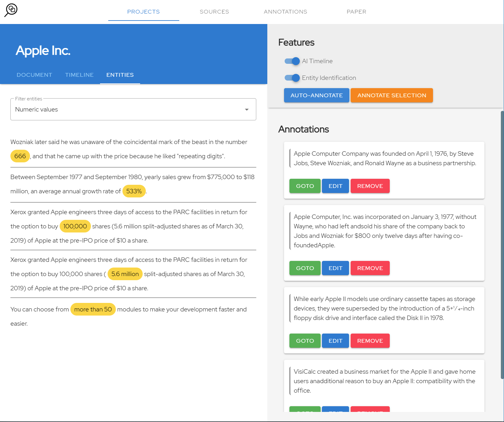504x422 pixels.
Task: Open the PROJECTS tab
Action: 144,12
